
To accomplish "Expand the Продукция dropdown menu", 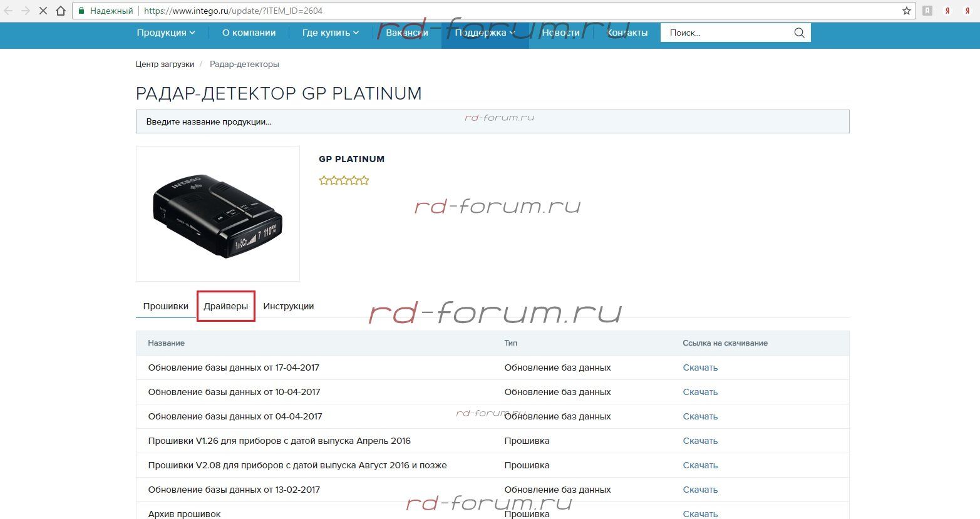I will coord(165,33).
